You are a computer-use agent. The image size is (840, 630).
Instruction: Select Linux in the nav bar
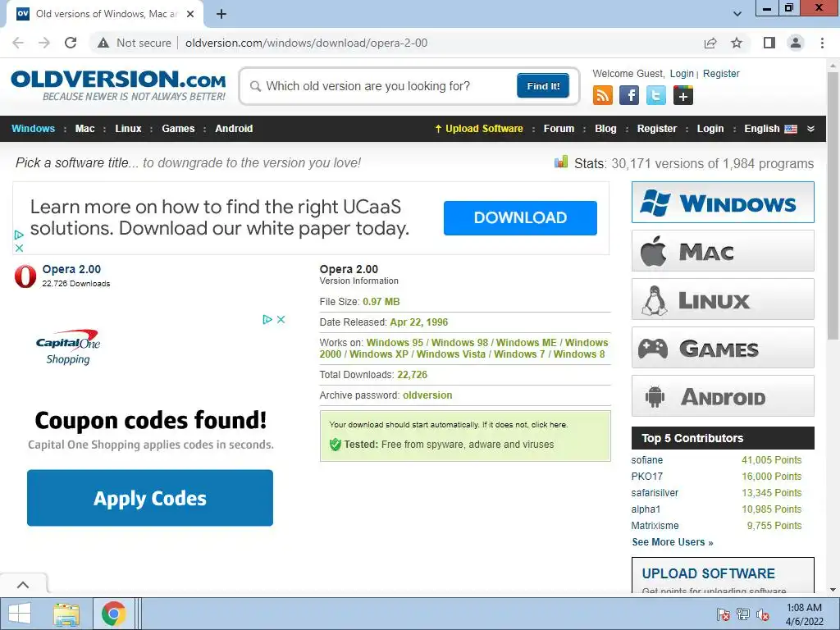[x=128, y=129]
